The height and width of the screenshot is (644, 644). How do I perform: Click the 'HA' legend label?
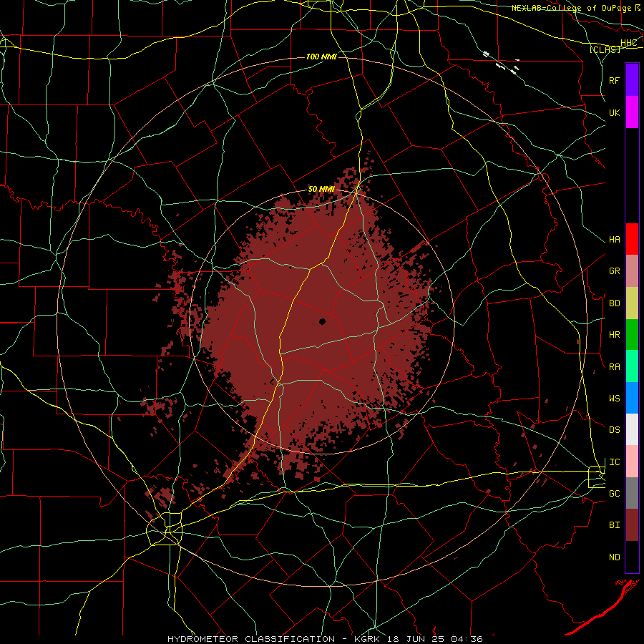pos(614,240)
